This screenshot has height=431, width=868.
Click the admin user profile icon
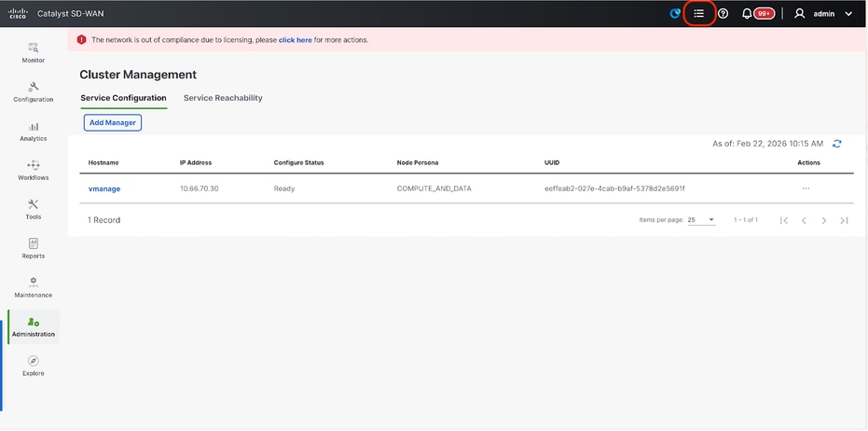799,14
